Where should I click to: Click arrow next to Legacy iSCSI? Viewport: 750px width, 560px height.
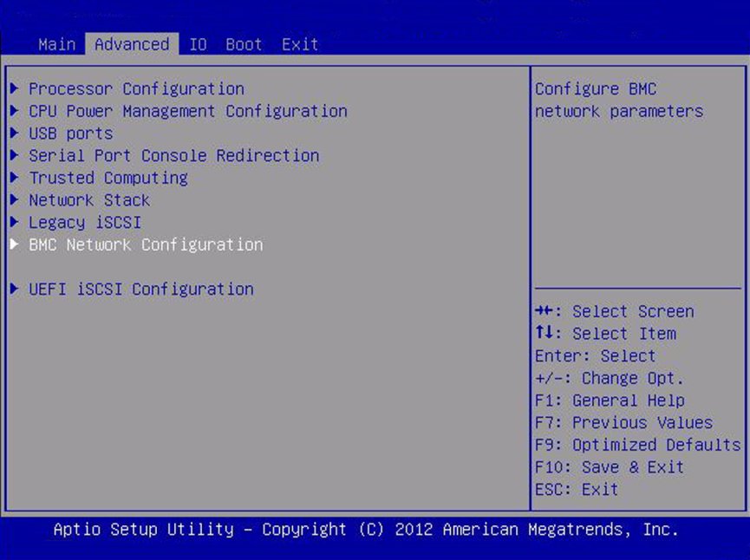15,222
